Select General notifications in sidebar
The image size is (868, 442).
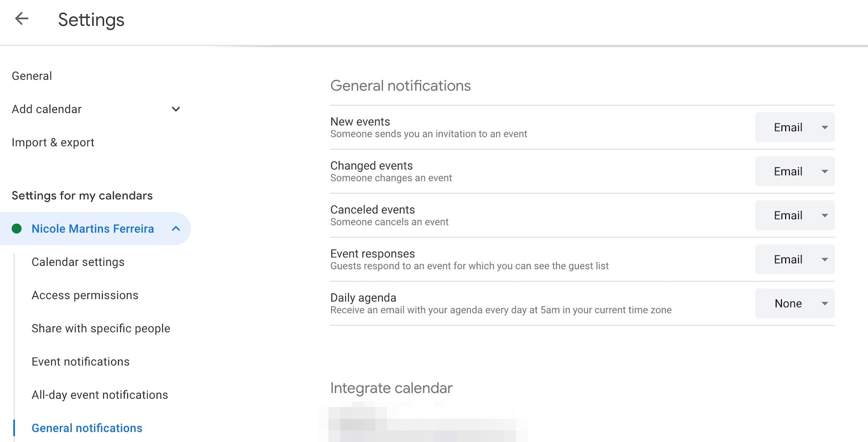pyautogui.click(x=87, y=428)
